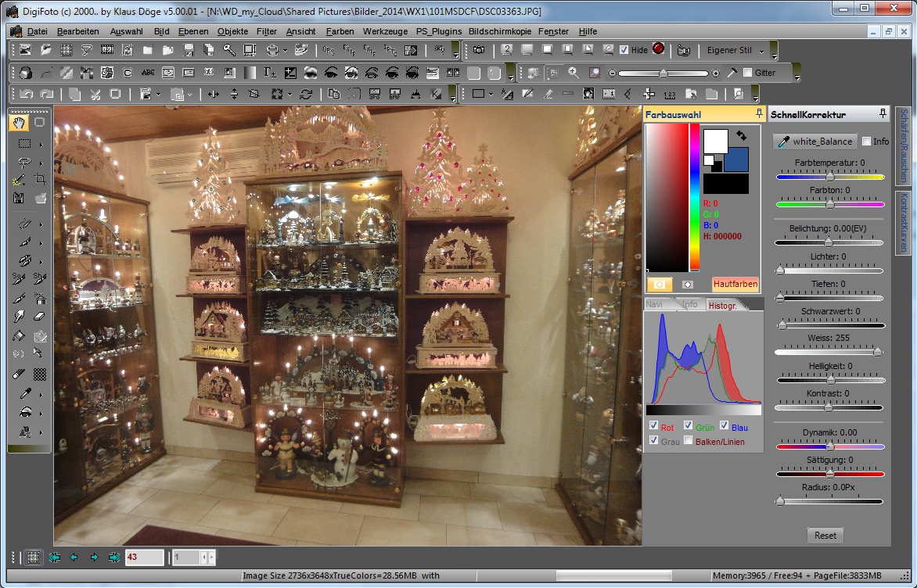Click the camera icon in top toolbar

point(478,50)
